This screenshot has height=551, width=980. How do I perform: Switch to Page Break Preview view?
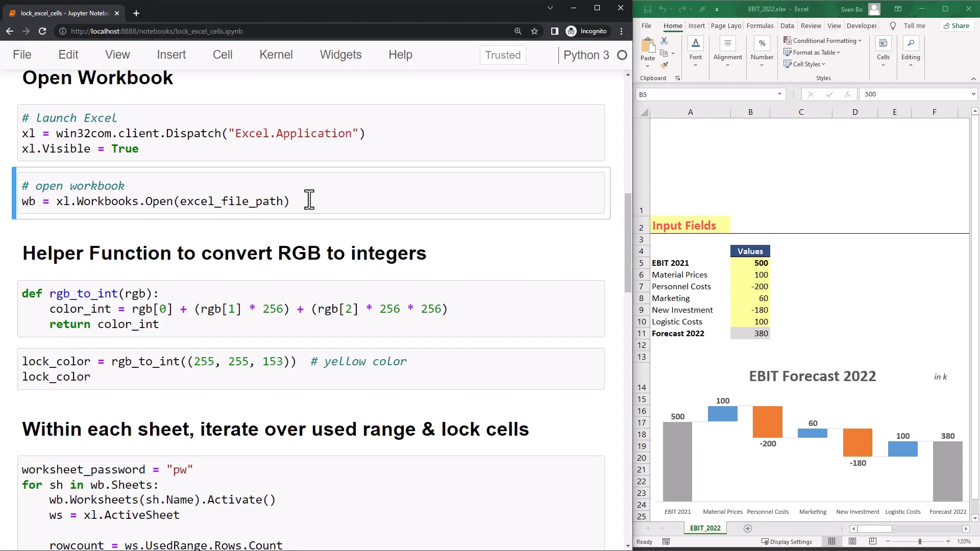pyautogui.click(x=873, y=541)
